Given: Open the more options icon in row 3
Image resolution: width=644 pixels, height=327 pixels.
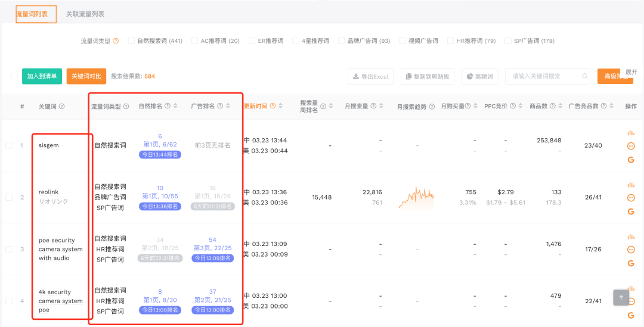Looking at the screenshot, I should pyautogui.click(x=631, y=250).
